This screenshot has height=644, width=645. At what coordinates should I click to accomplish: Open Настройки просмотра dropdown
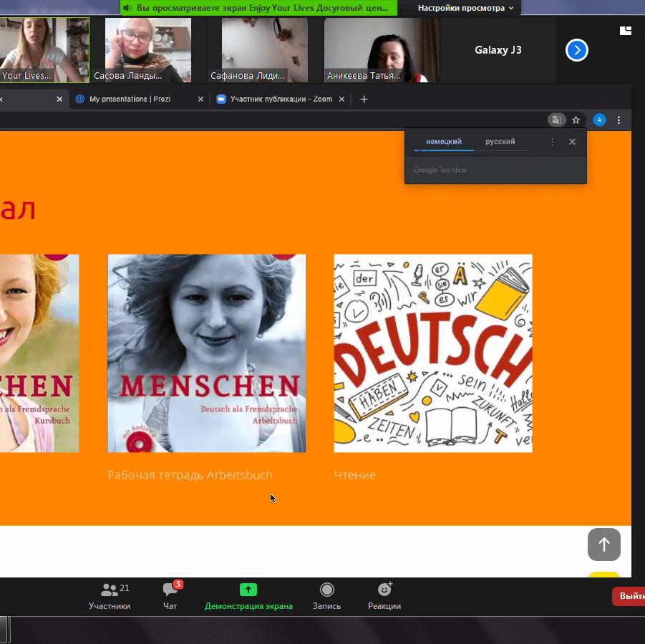(x=465, y=8)
